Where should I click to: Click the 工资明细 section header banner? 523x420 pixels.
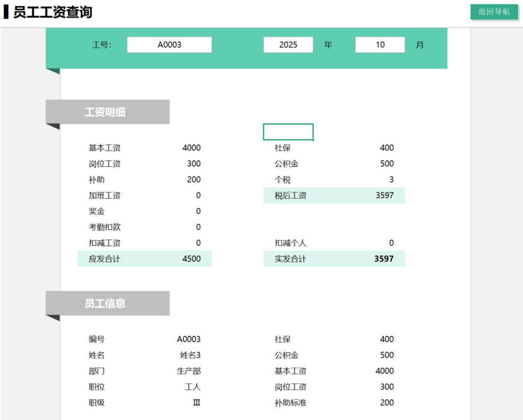[x=108, y=112]
